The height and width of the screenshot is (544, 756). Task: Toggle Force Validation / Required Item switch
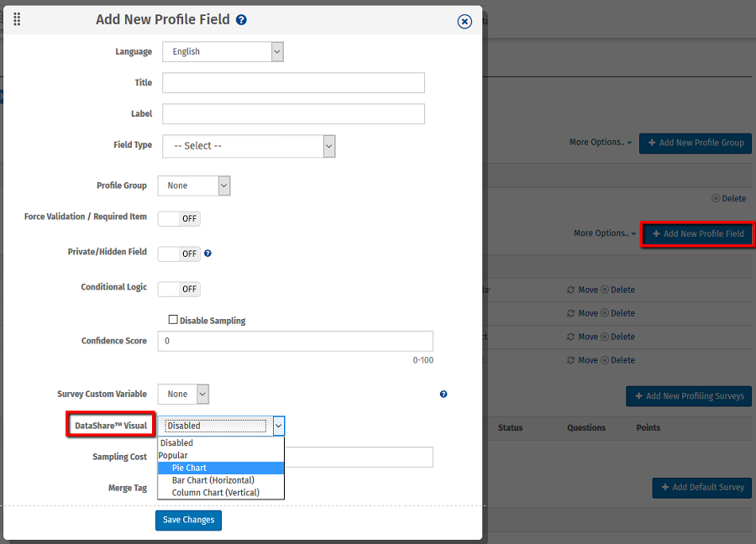179,218
